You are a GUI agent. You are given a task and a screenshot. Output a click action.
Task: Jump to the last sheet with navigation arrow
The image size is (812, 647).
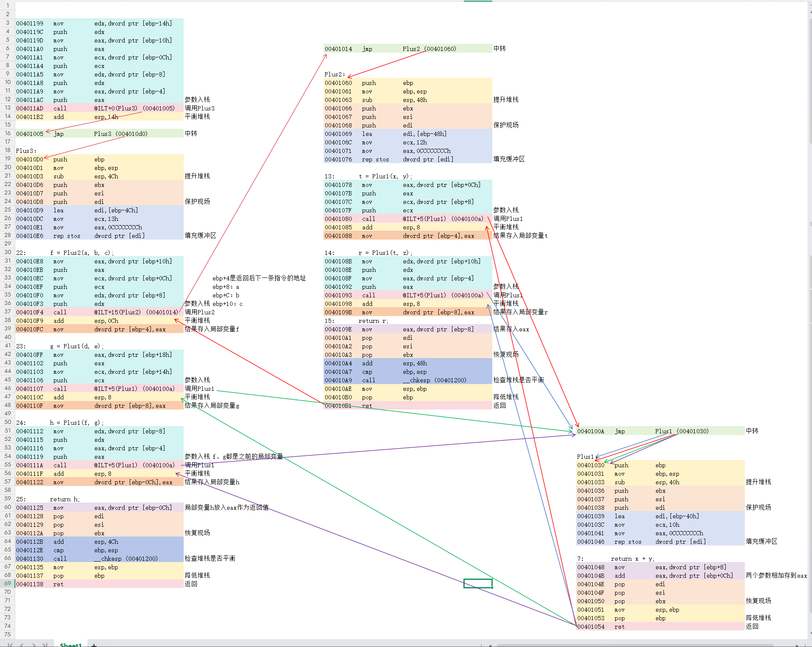[x=45, y=645]
